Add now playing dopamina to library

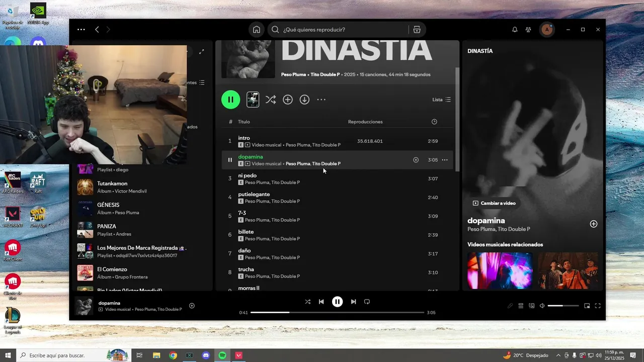coord(594,224)
